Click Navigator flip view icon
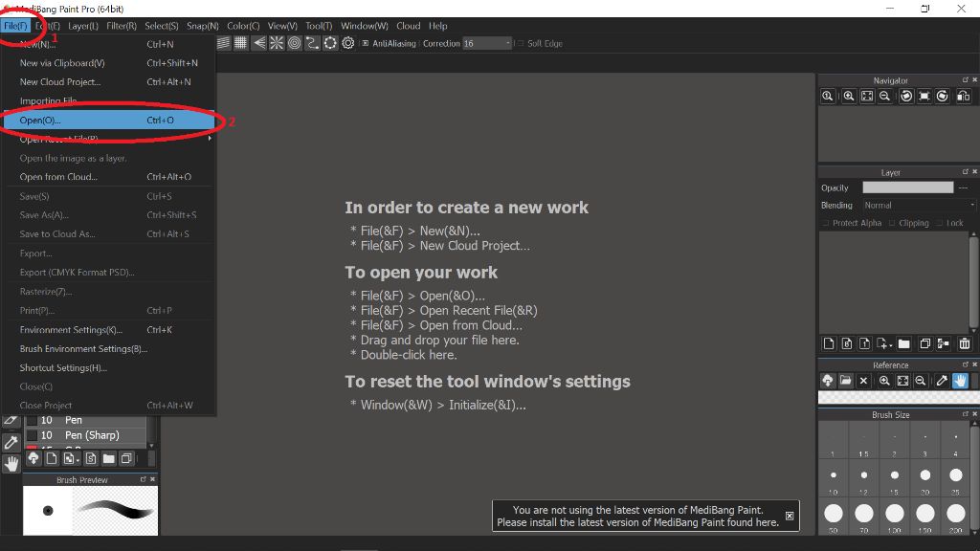Image resolution: width=980 pixels, height=551 pixels. pyautogui.click(x=964, y=97)
